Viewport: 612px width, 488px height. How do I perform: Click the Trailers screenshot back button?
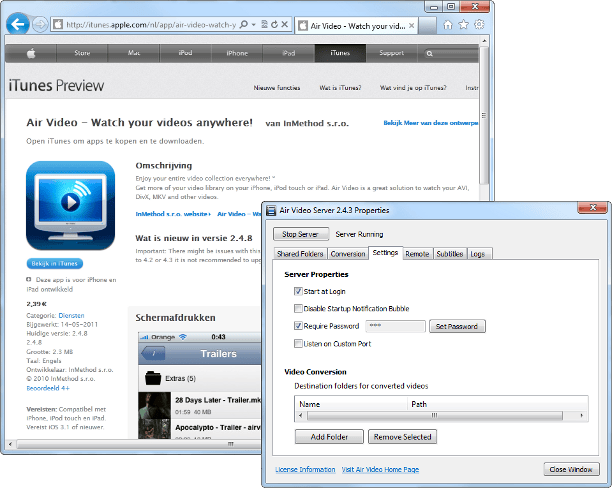(153, 354)
